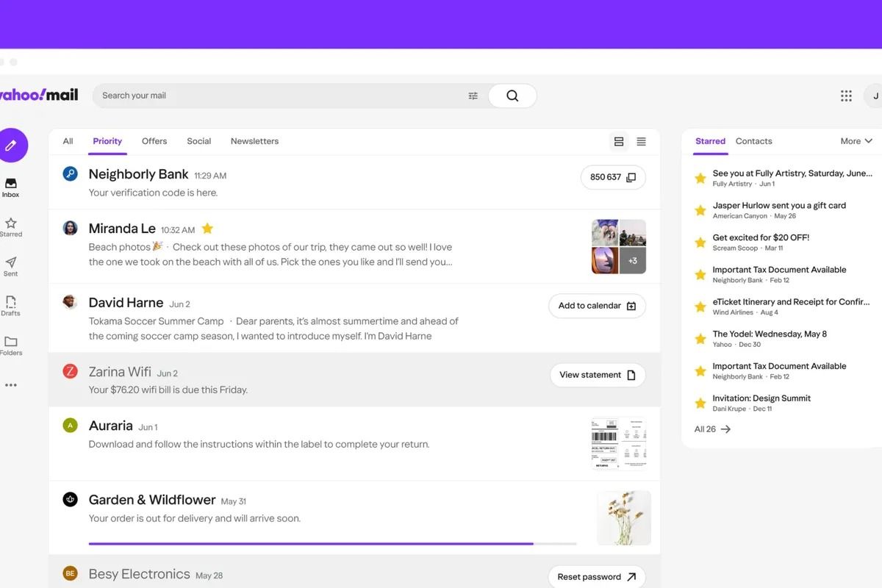Viewport: 882px width, 588px height.
Task: Open the apps grid icon top right
Action: (x=845, y=95)
